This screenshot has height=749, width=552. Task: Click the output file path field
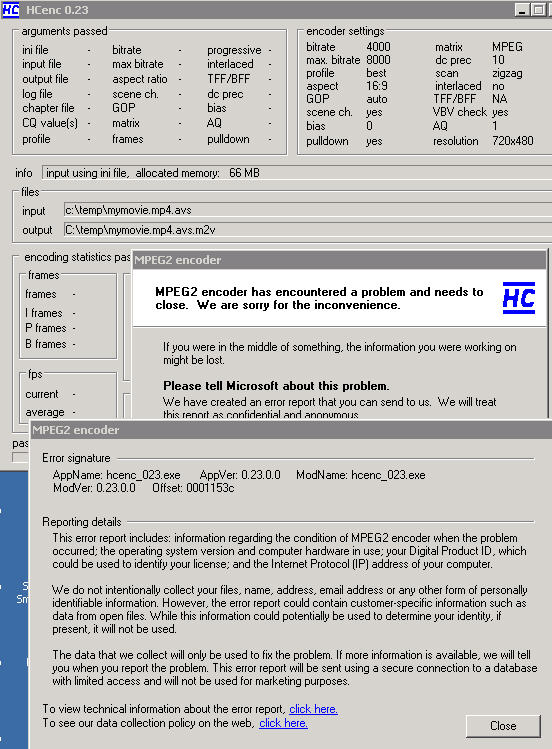click(308, 230)
